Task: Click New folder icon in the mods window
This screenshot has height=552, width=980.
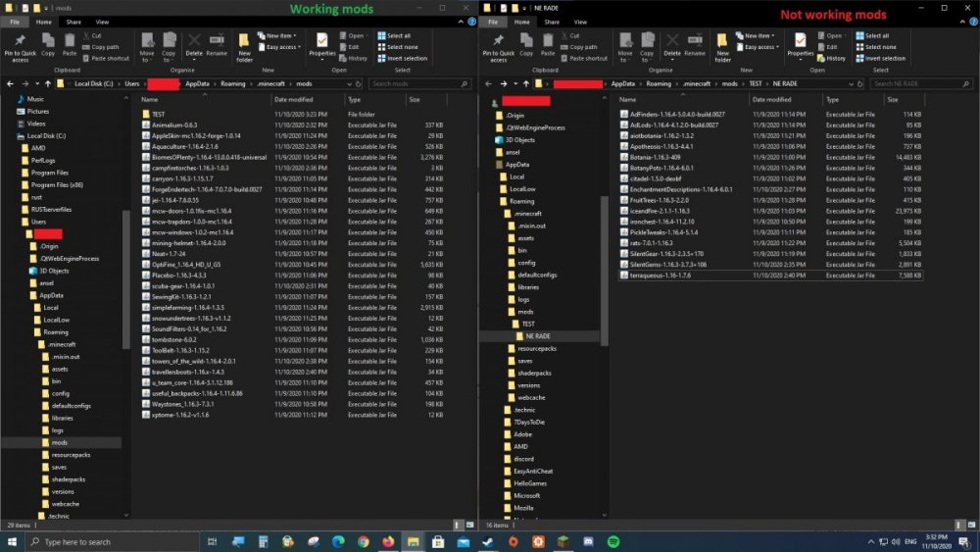Action: 244,44
